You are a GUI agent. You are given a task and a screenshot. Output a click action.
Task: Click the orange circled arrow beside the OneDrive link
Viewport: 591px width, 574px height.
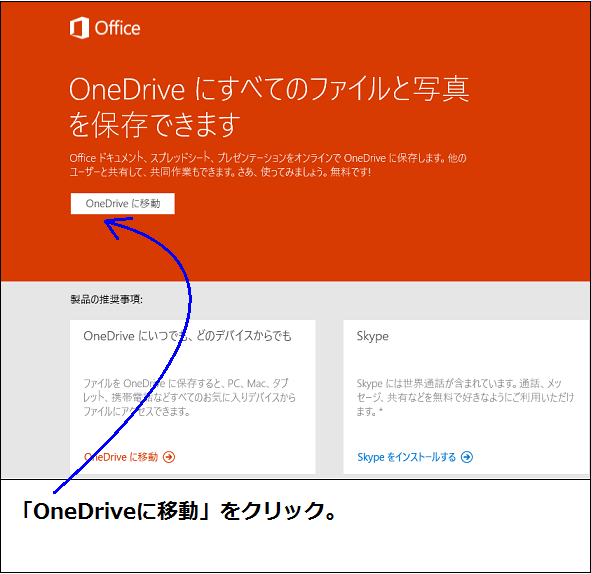(169, 457)
